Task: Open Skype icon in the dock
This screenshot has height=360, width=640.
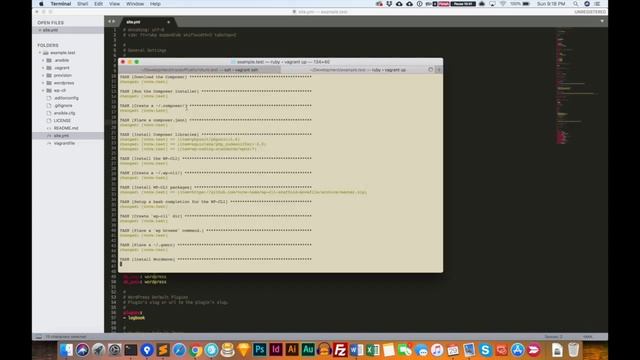Action: click(x=485, y=350)
